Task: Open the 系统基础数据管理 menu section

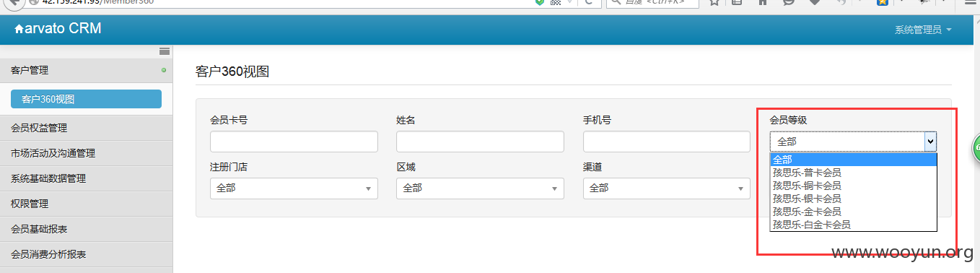Action: click(86, 178)
